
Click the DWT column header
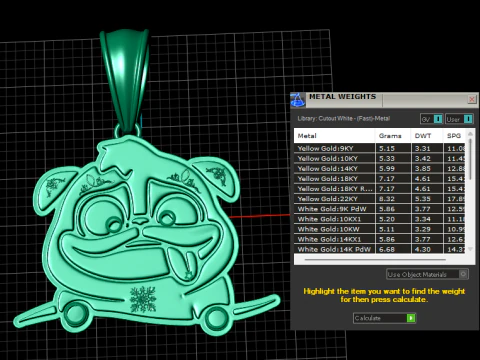click(427, 136)
